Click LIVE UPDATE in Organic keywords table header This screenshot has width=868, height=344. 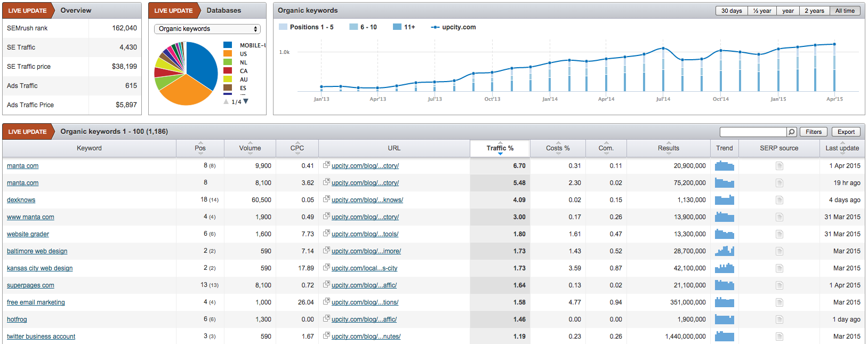(x=27, y=132)
